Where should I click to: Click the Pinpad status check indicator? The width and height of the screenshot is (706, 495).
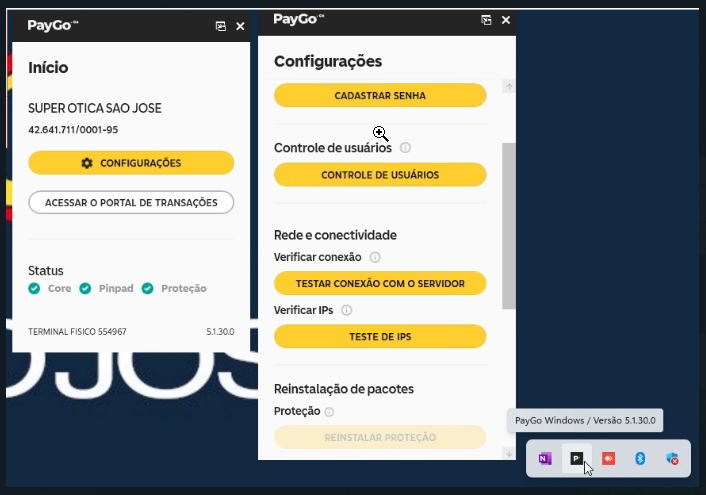tap(86, 288)
